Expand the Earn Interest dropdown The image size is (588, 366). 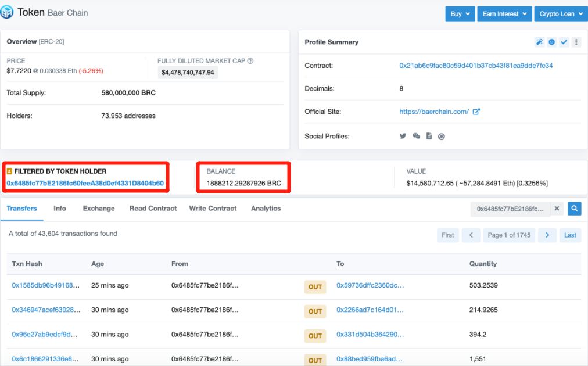tap(504, 14)
